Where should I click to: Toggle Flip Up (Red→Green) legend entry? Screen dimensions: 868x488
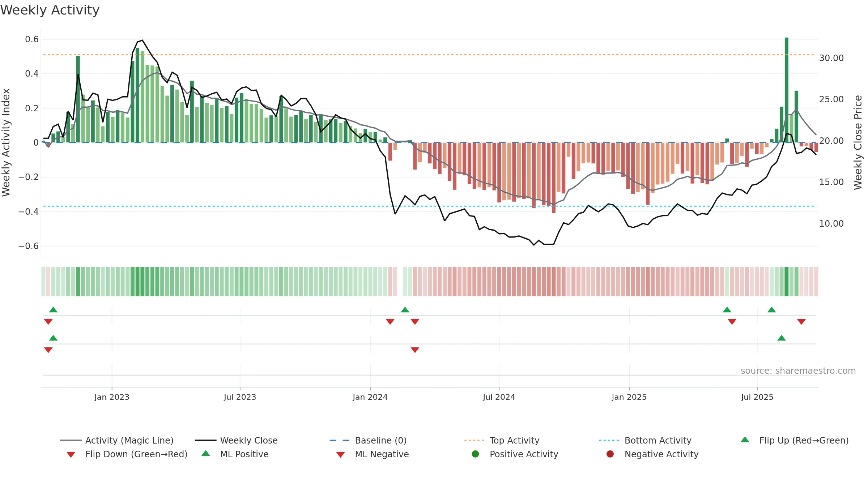[x=794, y=440]
